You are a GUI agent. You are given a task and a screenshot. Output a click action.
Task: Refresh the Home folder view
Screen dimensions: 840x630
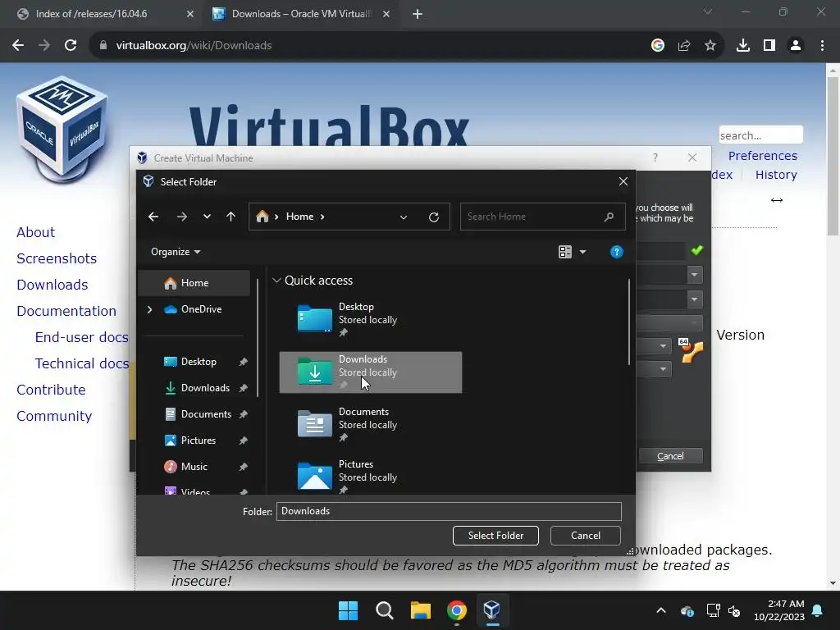434,217
